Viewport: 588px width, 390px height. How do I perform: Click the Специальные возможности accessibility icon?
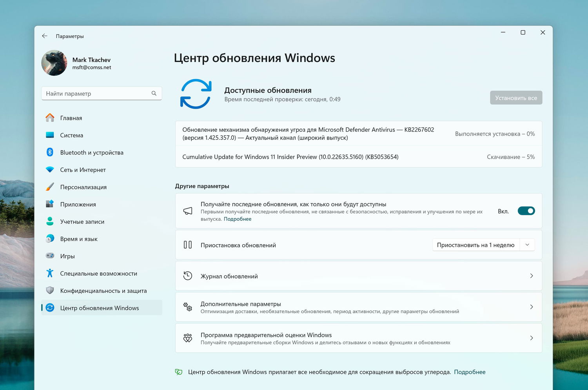coord(50,273)
